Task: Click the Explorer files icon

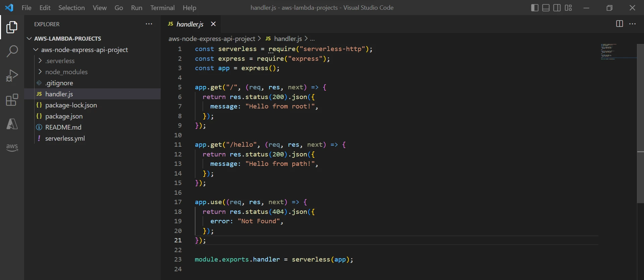Action: pos(12,27)
